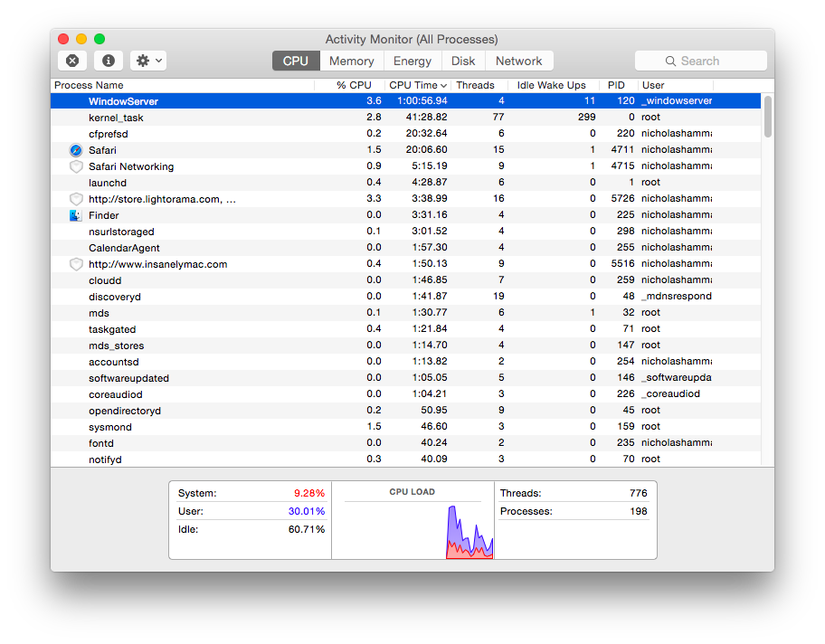
Task: Select the sysmond process
Action: pyautogui.click(x=405, y=427)
